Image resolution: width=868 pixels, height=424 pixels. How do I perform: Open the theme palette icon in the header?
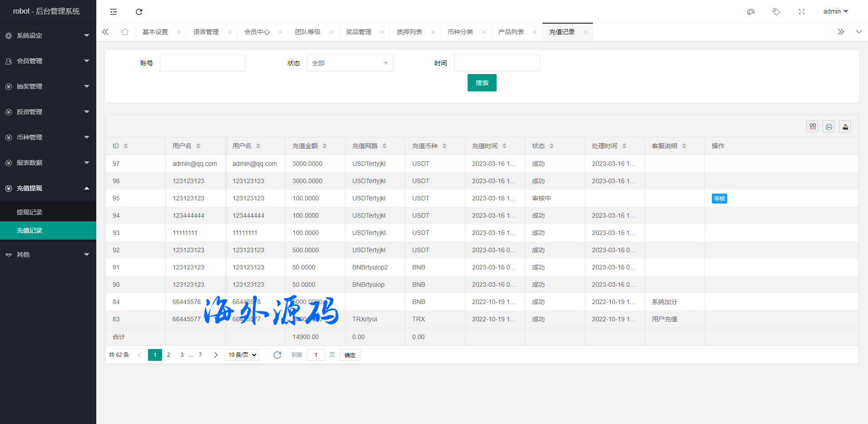click(751, 12)
